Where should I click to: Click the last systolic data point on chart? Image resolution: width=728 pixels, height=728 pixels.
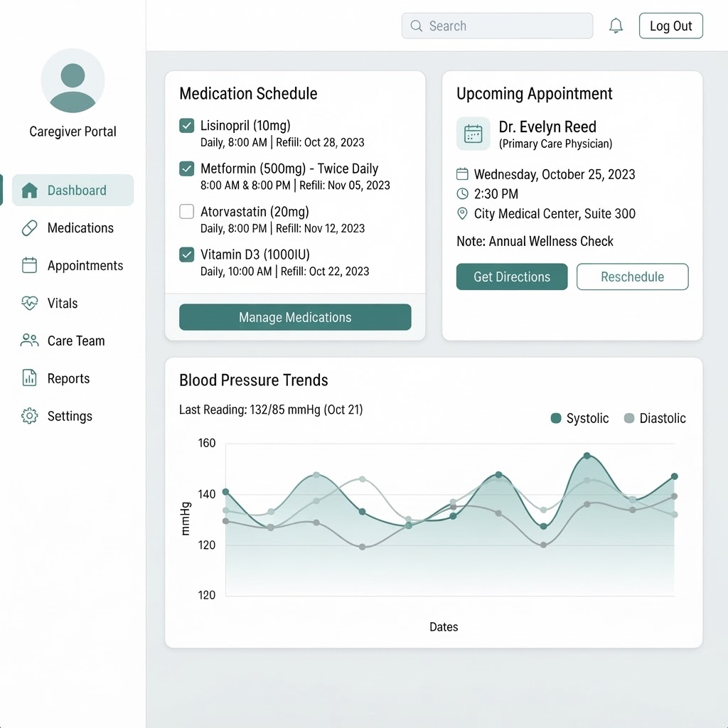(675, 476)
